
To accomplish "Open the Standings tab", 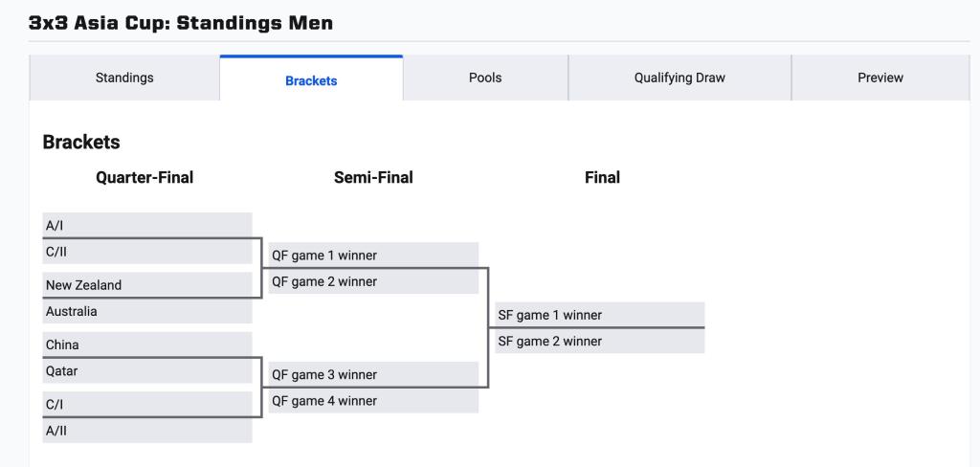I will click(124, 78).
